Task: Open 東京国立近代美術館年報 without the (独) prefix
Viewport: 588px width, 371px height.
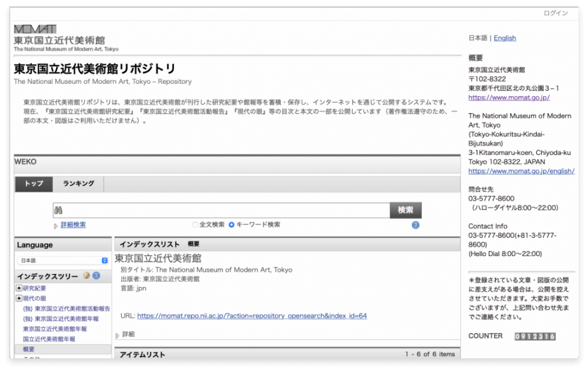Action: 55,329
